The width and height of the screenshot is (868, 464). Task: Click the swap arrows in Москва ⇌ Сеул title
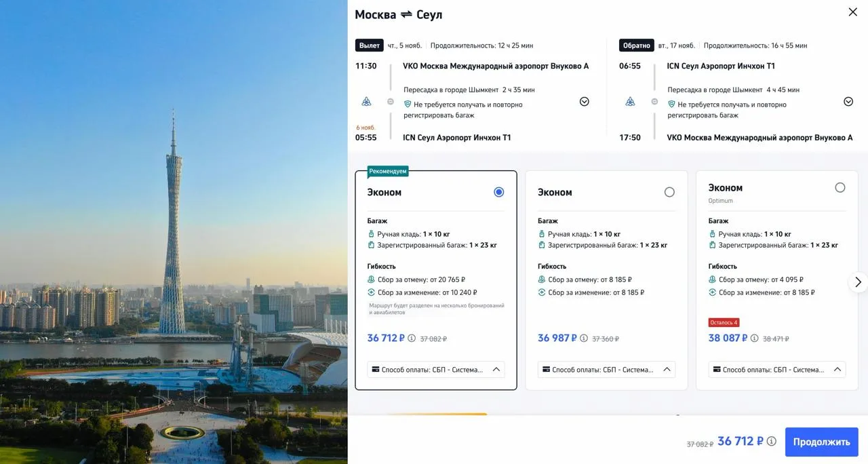click(406, 14)
